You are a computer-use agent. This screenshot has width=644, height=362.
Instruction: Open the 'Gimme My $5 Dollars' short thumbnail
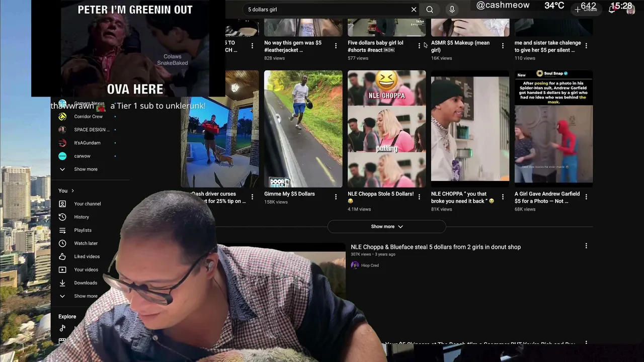303,129
